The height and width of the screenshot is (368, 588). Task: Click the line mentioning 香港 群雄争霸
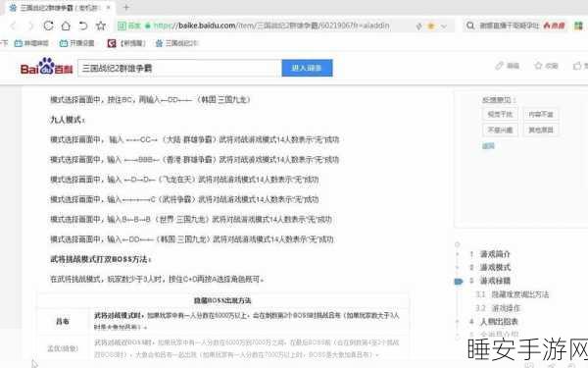click(x=195, y=160)
